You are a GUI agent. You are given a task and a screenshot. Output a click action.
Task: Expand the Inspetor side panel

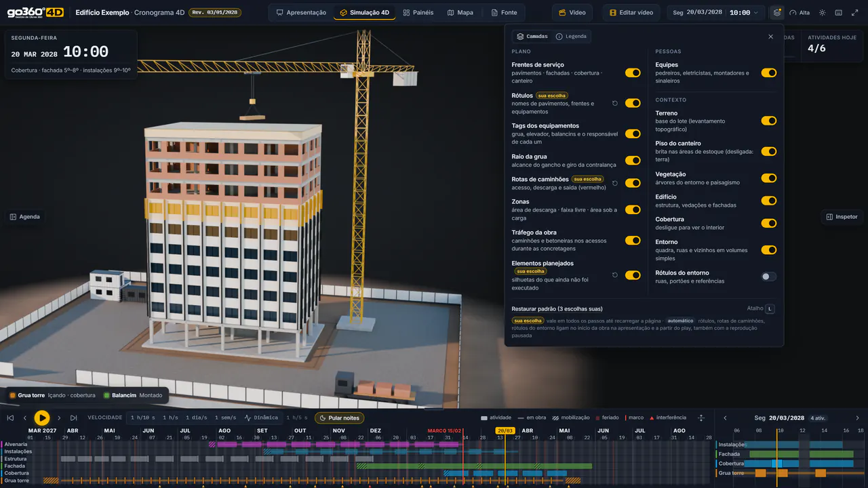(842, 217)
